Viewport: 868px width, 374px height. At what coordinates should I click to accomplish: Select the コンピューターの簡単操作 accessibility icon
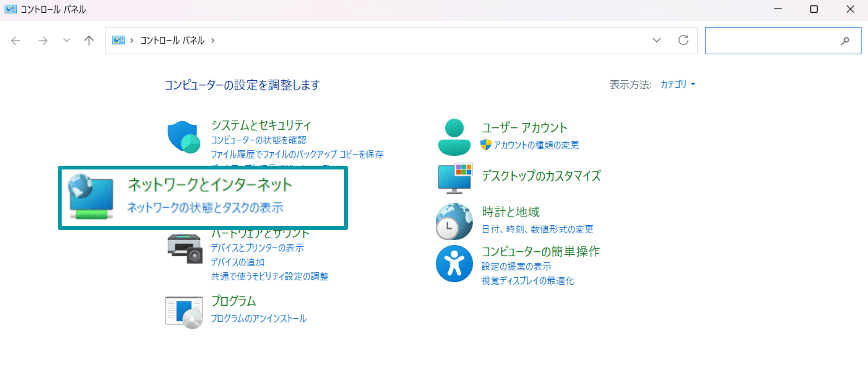pos(454,263)
